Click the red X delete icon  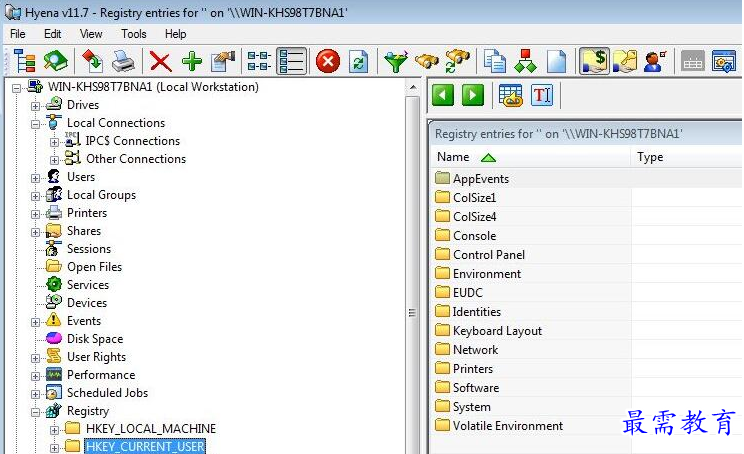pyautogui.click(x=160, y=61)
